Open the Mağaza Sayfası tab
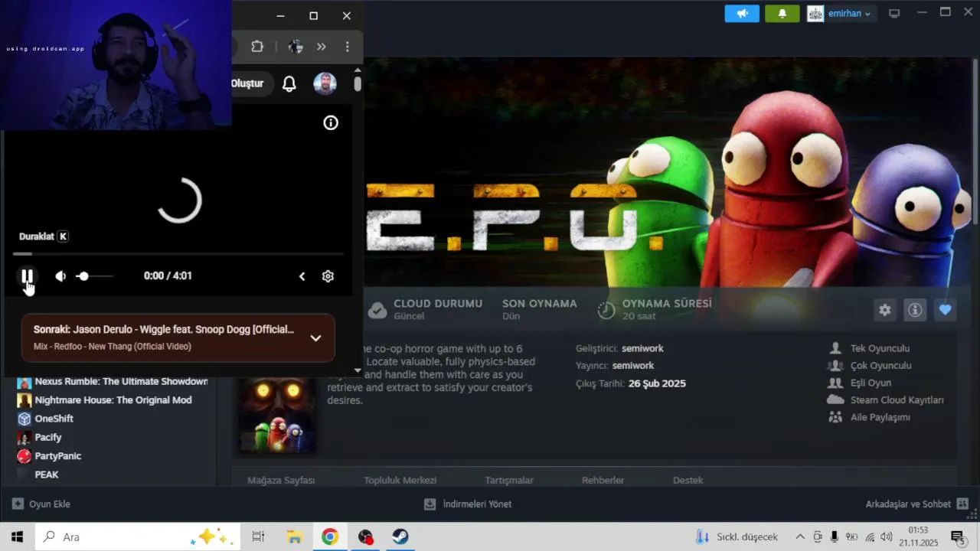The width and height of the screenshot is (980, 551). (281, 481)
